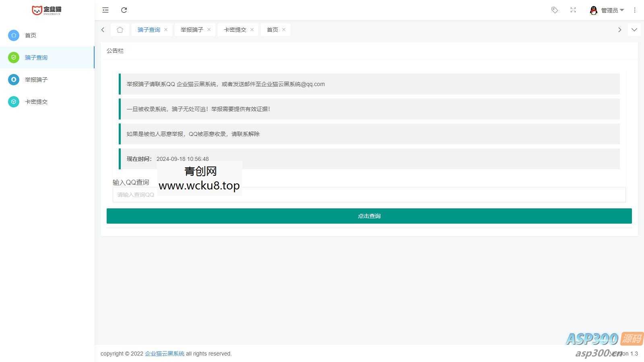Open the 企业猫云黑系统 footer link

164,354
